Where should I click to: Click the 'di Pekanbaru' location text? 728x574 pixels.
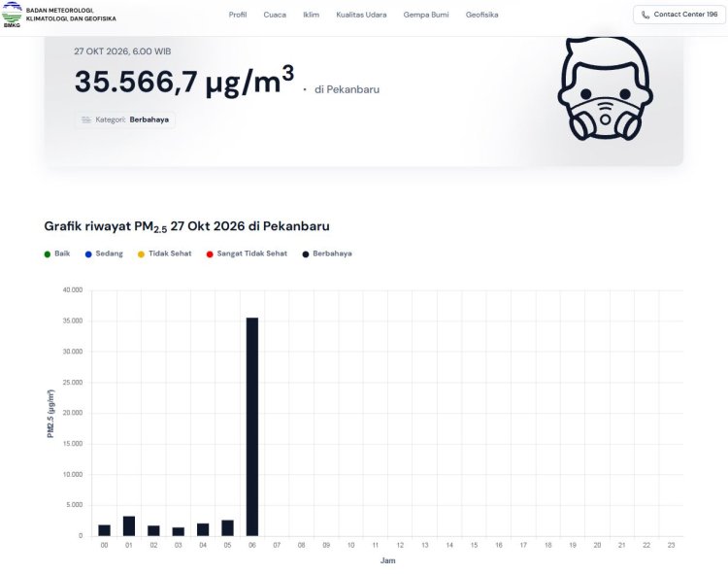pyautogui.click(x=347, y=89)
